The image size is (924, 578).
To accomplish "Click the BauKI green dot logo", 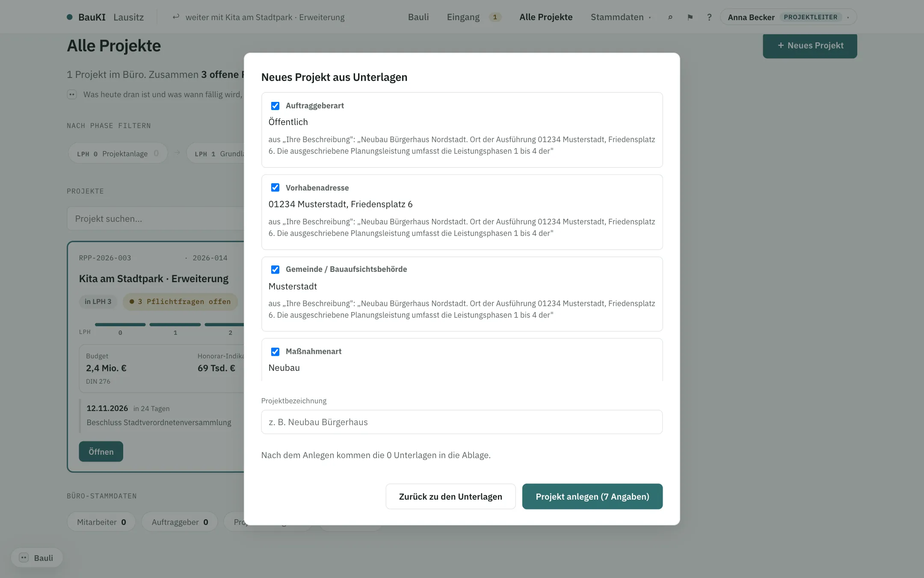I will coord(69,17).
